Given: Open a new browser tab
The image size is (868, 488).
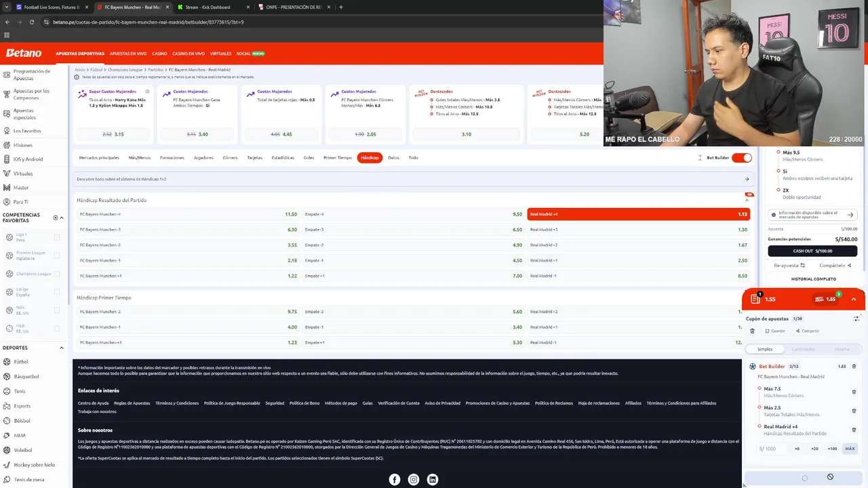Looking at the screenshot, I should (341, 7).
